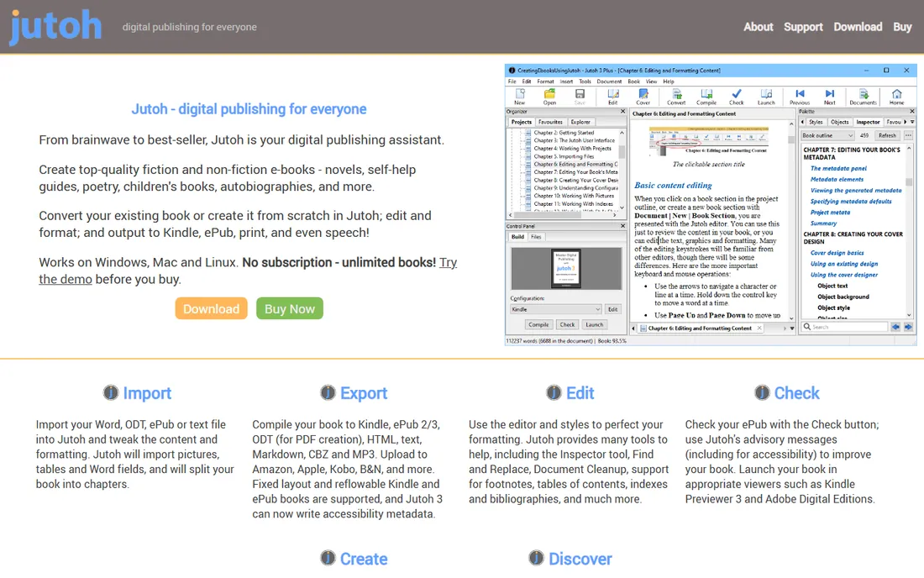Click the Organizer horizontal scrollbar
Screen dimensions: 924x578
(563, 215)
